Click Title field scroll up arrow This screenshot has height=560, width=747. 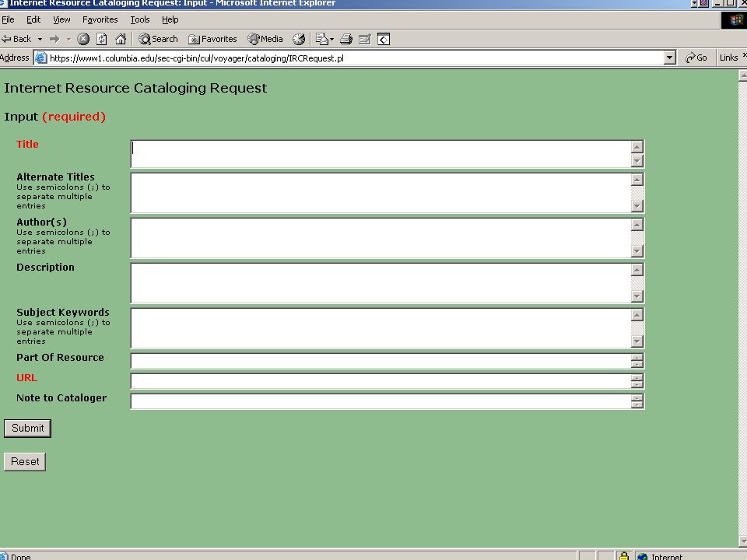(637, 147)
